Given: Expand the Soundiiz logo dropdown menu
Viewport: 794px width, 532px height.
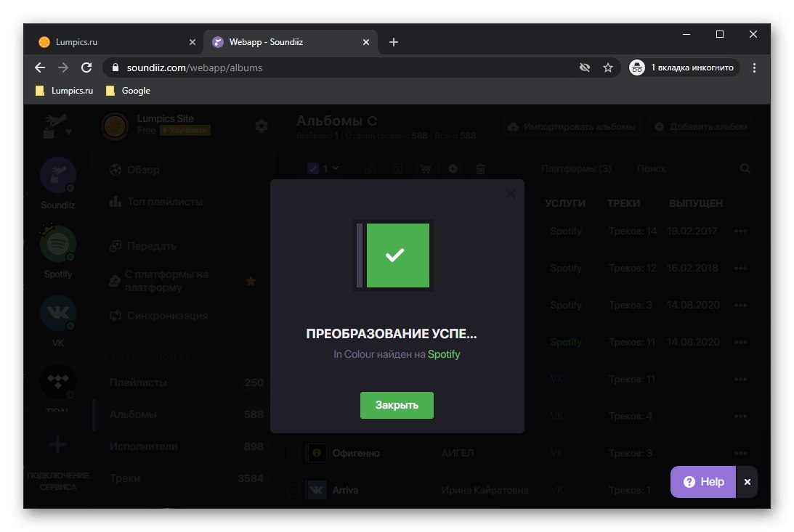Looking at the screenshot, I should click(x=57, y=126).
